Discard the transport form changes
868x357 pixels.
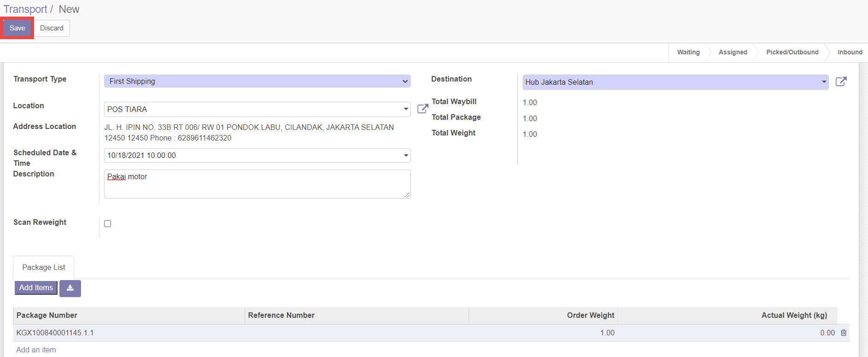[52, 28]
